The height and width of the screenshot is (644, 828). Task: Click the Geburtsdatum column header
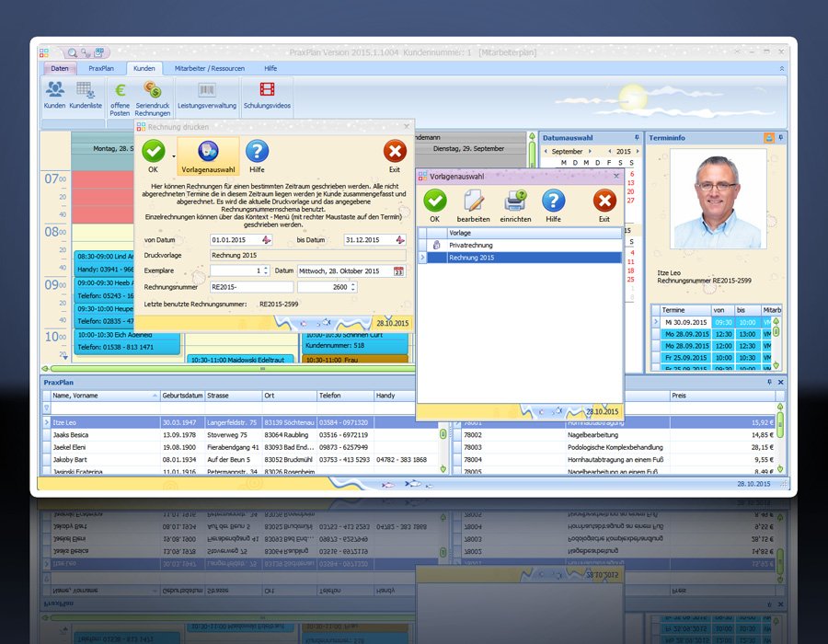[182, 396]
